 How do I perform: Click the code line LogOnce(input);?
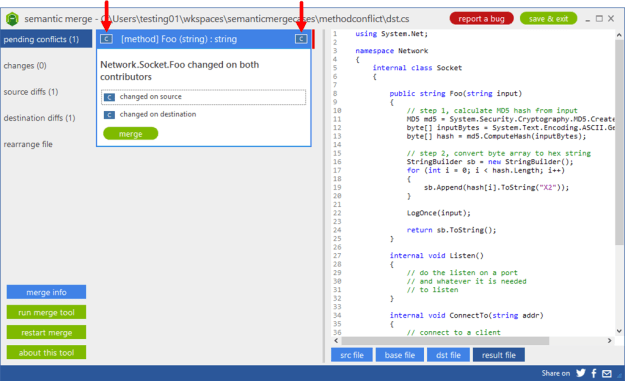pyautogui.click(x=438, y=213)
